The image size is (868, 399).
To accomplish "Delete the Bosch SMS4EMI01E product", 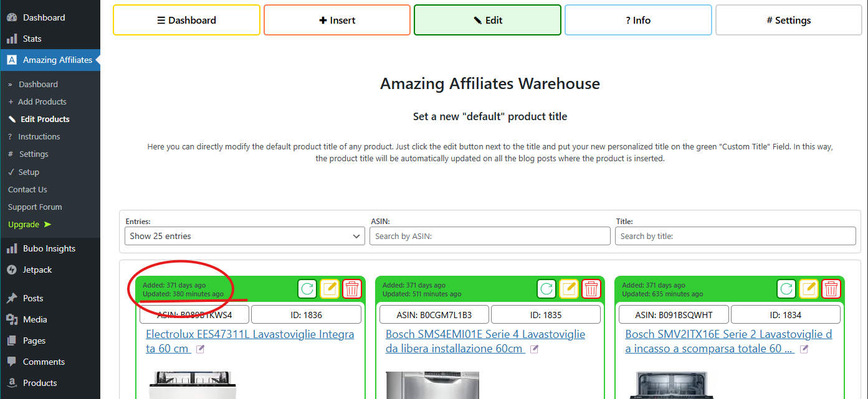I will [592, 289].
